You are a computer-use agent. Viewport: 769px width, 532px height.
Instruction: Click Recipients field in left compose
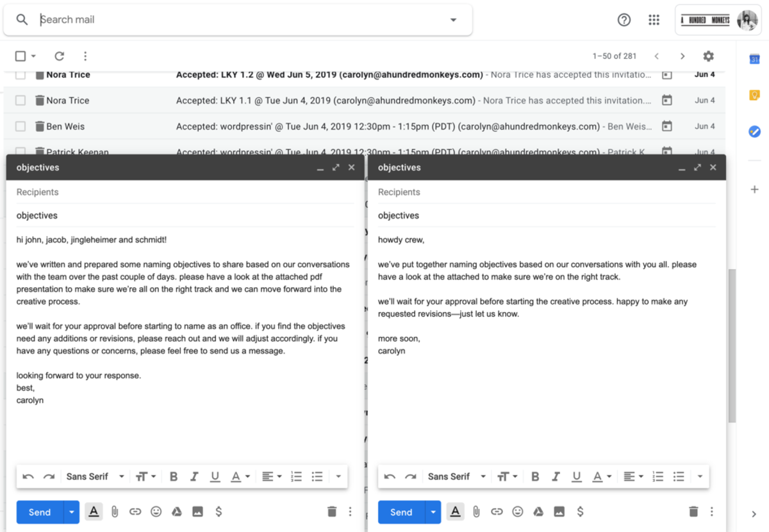(x=185, y=192)
